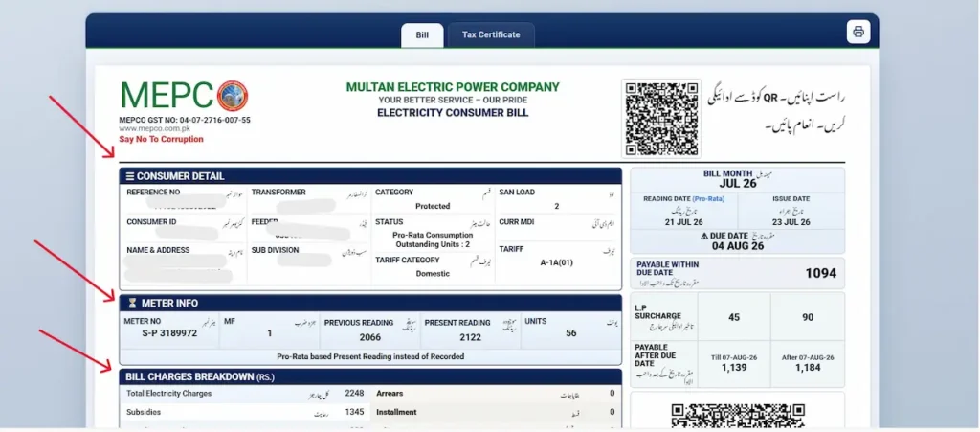The height and width of the screenshot is (432, 980).
Task: Click the Installment row label
Action: (x=396, y=412)
